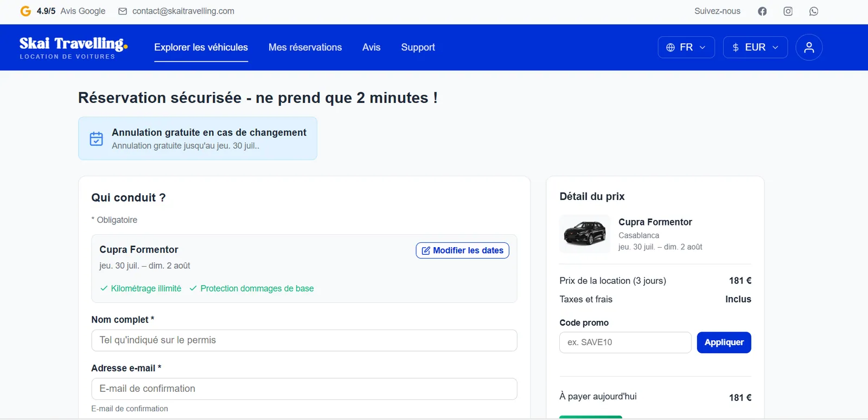Click the Cupra Formentor car thumbnail
This screenshot has width=868, height=420.
tap(585, 234)
